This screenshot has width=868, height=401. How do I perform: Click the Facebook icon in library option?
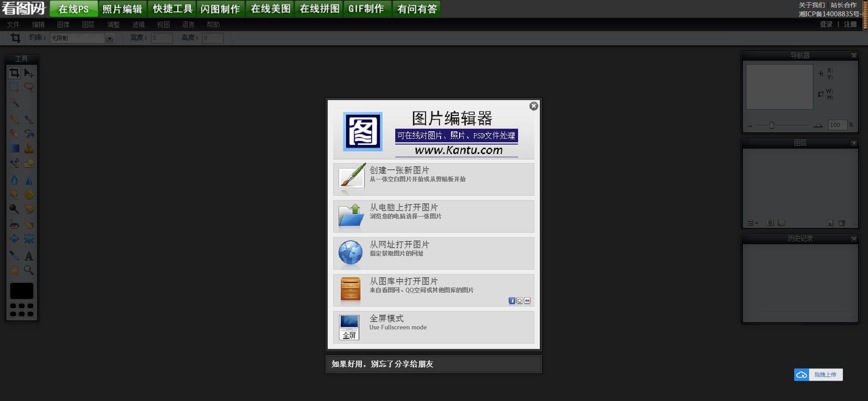pos(512,301)
